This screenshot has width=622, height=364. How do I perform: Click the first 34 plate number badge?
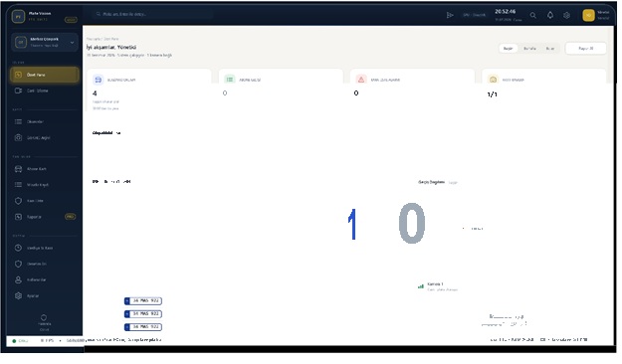pos(143,301)
